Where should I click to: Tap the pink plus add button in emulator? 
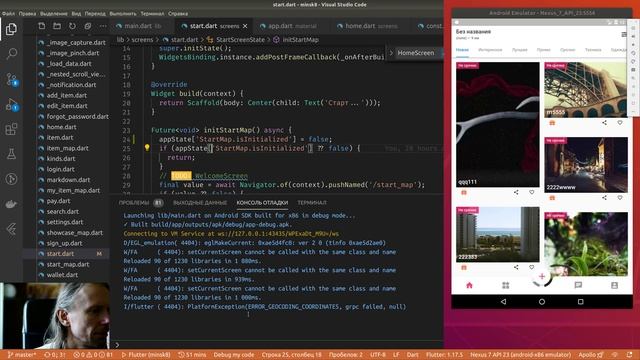[x=542, y=277]
